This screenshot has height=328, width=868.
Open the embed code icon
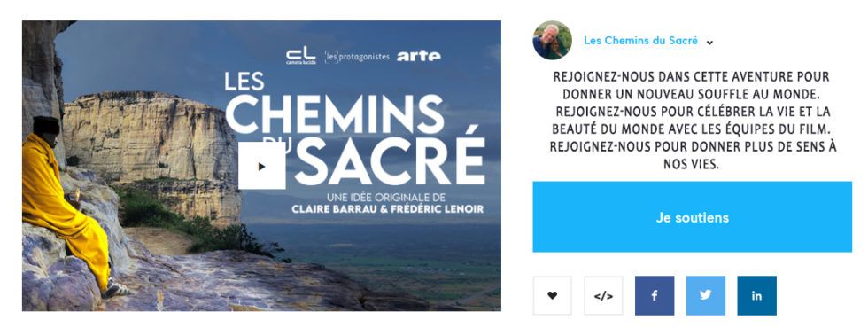[x=603, y=295]
